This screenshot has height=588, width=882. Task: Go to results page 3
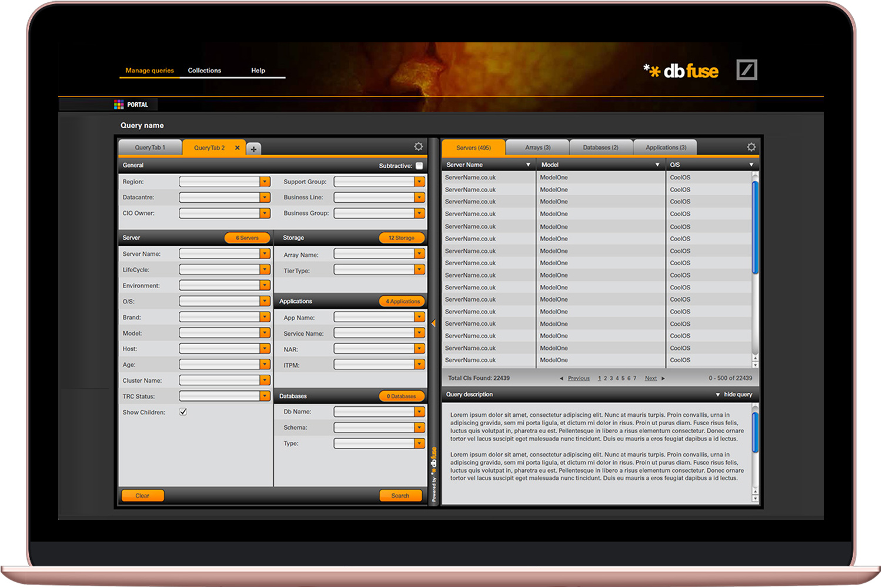611,379
